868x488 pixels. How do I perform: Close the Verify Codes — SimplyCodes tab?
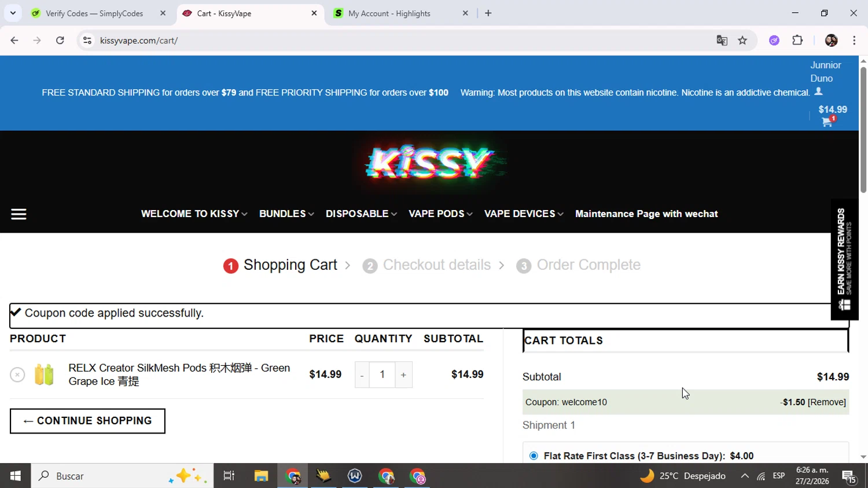point(163,13)
